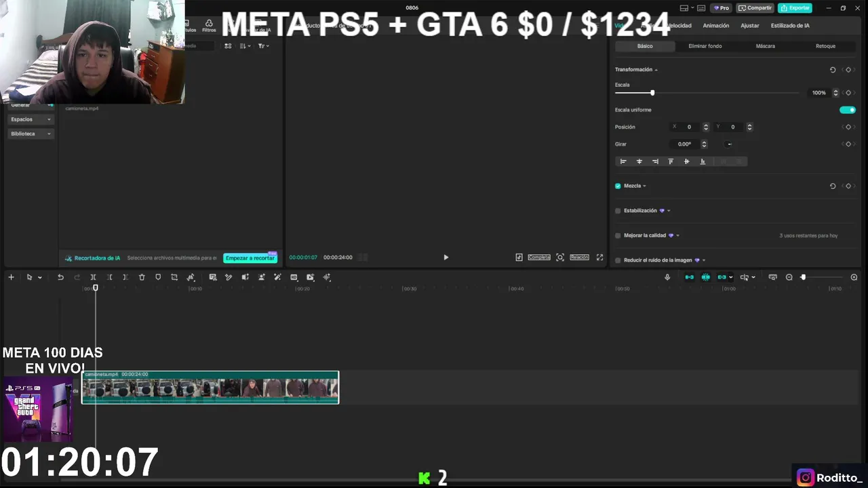
Task: Click the Exportar button
Action: pos(795,8)
